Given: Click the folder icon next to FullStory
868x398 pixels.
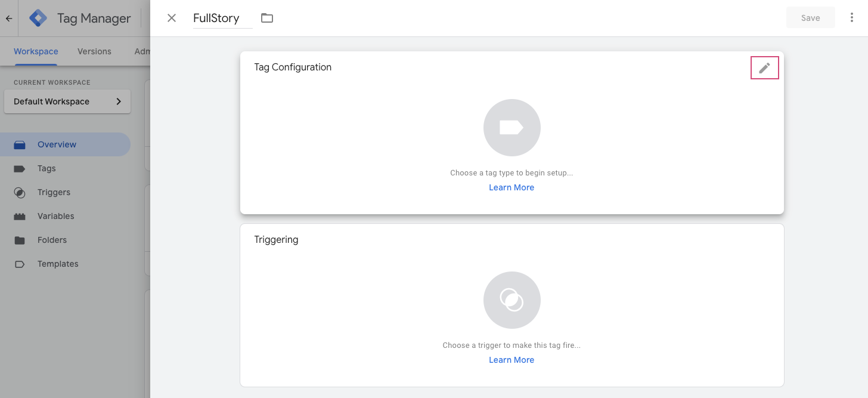Looking at the screenshot, I should tap(267, 18).
